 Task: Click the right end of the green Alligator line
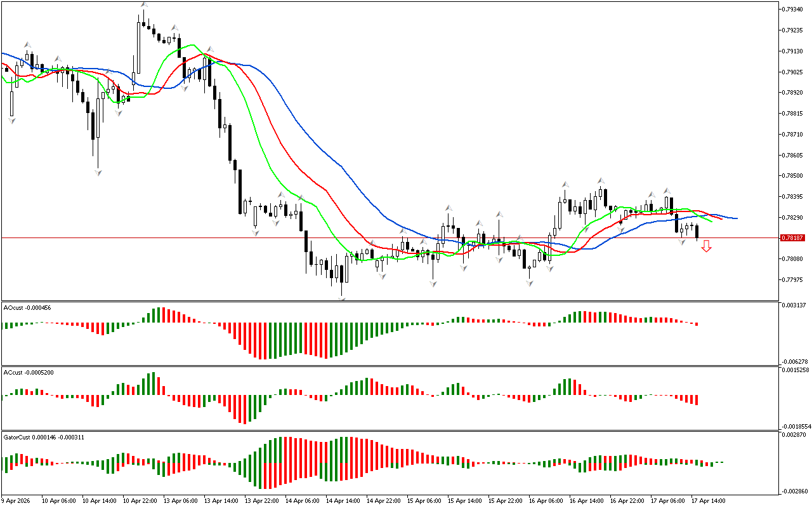pyautogui.click(x=711, y=221)
